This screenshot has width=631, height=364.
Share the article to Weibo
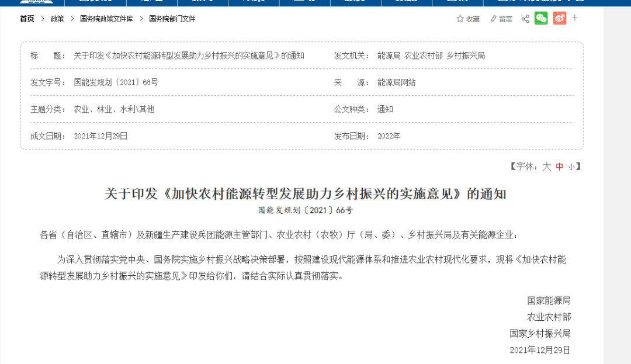pos(559,18)
